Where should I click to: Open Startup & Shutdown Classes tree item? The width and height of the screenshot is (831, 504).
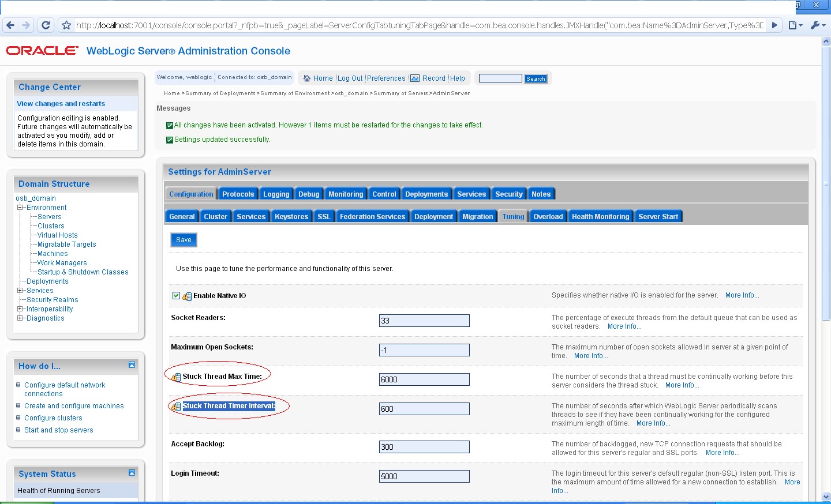[83, 272]
